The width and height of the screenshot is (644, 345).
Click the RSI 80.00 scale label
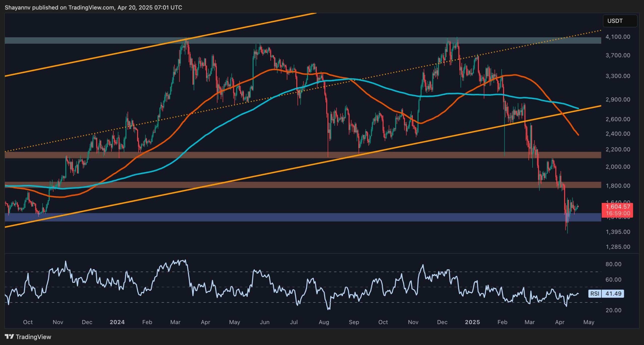613,264
